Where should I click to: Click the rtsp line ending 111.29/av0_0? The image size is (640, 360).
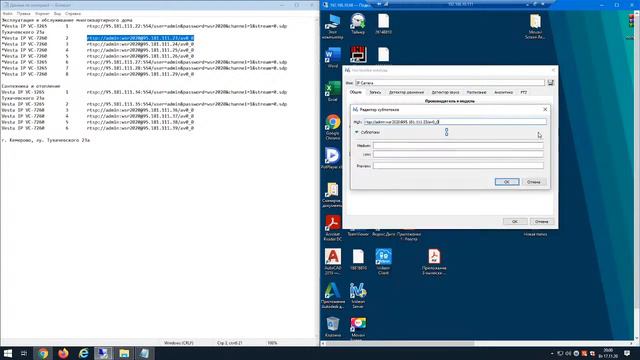(x=140, y=74)
